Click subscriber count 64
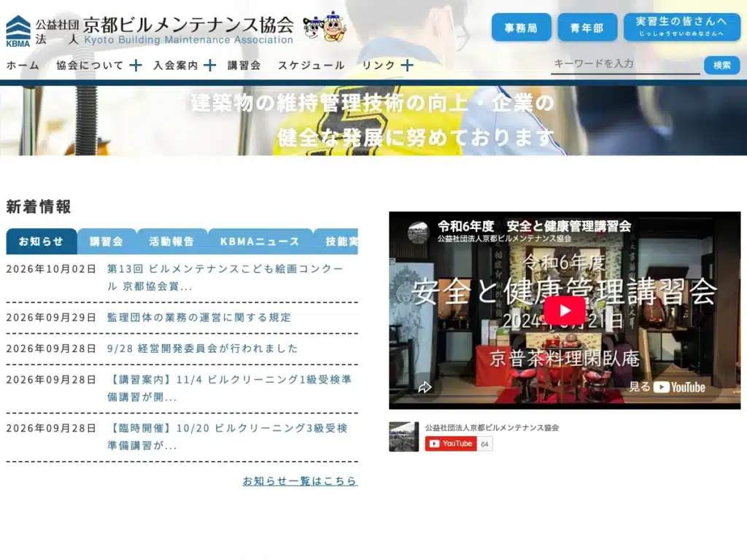 click(484, 444)
